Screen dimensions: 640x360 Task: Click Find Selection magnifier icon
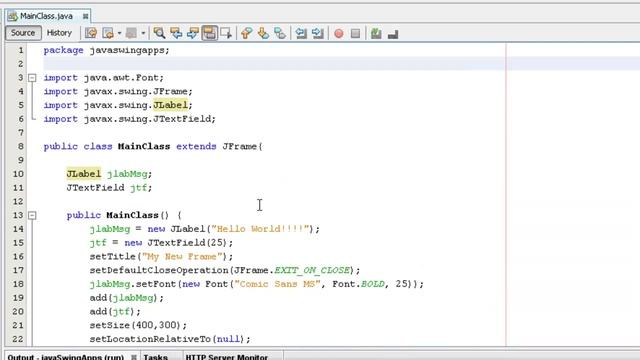coord(159,33)
